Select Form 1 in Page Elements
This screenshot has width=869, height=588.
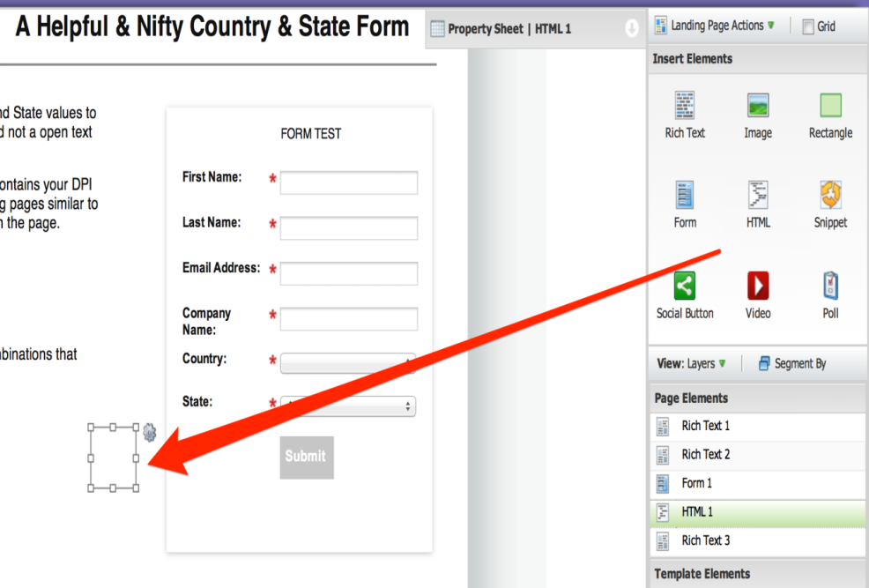click(x=757, y=483)
